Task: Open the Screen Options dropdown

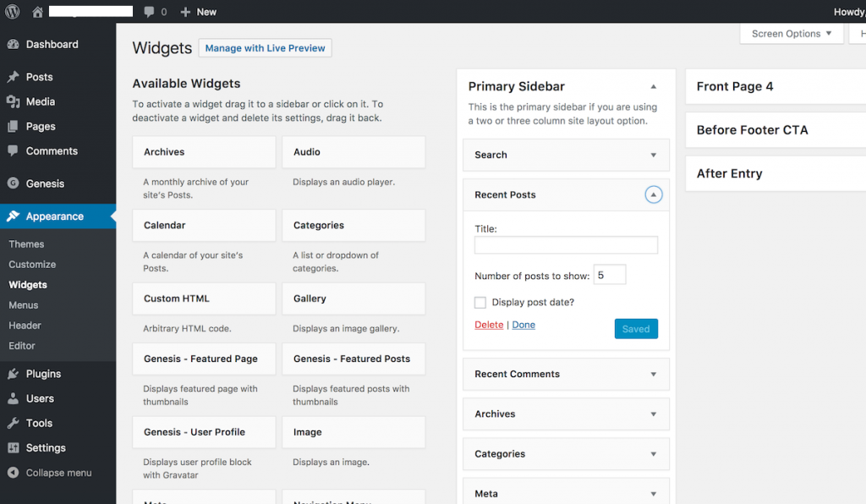Action: click(792, 34)
